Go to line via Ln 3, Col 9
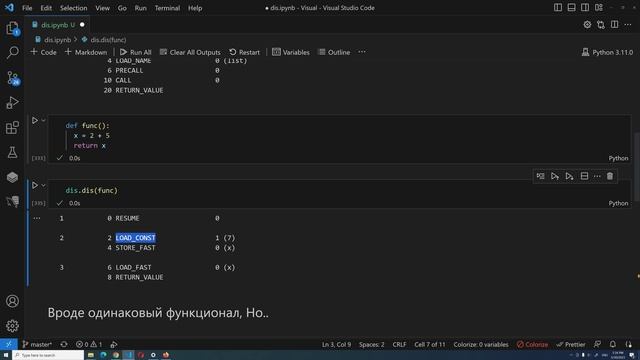640x360 pixels. [x=336, y=344]
